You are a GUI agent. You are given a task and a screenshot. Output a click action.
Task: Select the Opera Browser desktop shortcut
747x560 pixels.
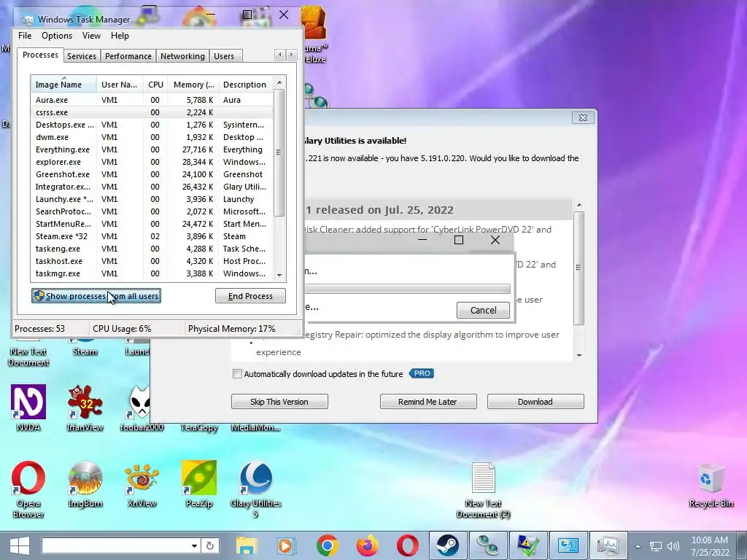click(28, 489)
